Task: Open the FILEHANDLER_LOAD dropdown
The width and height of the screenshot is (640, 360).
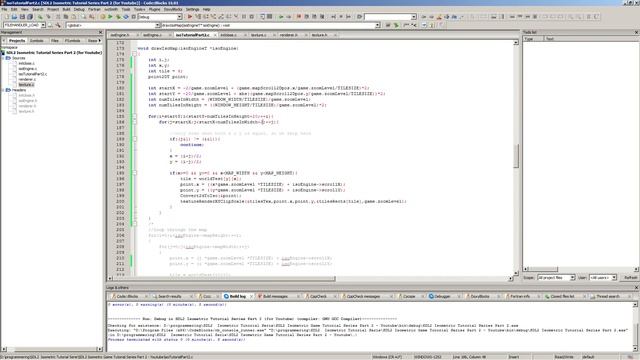Action: [x=43, y=25]
